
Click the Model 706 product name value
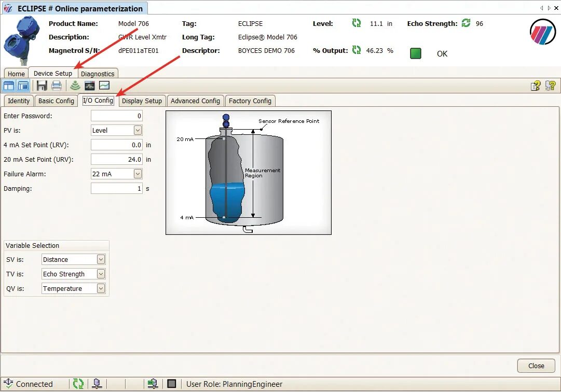(133, 23)
